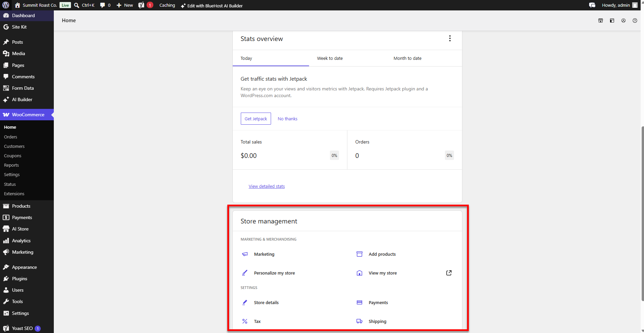644x333 pixels.
Task: Open WooCommerce Settings submenu item
Action: click(x=12, y=174)
